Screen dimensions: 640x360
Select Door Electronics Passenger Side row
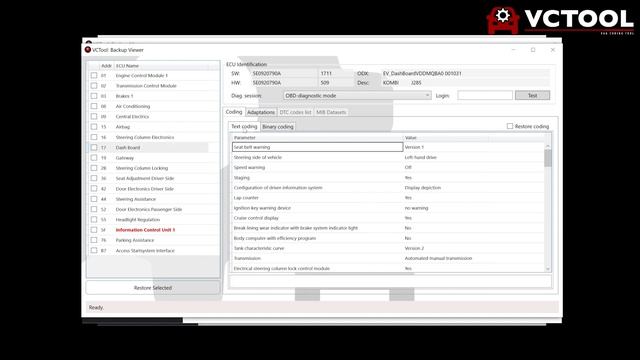[x=149, y=209]
